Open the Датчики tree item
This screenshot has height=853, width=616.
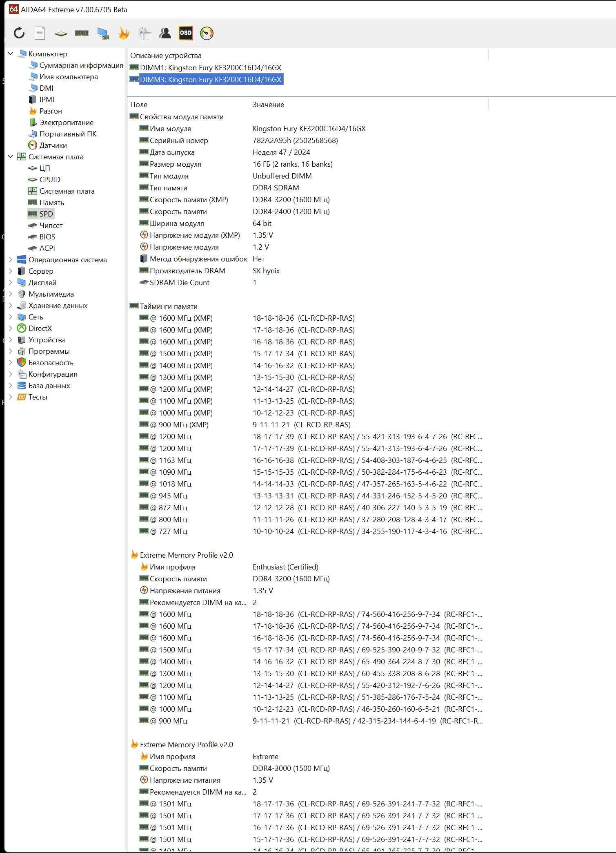click(53, 145)
